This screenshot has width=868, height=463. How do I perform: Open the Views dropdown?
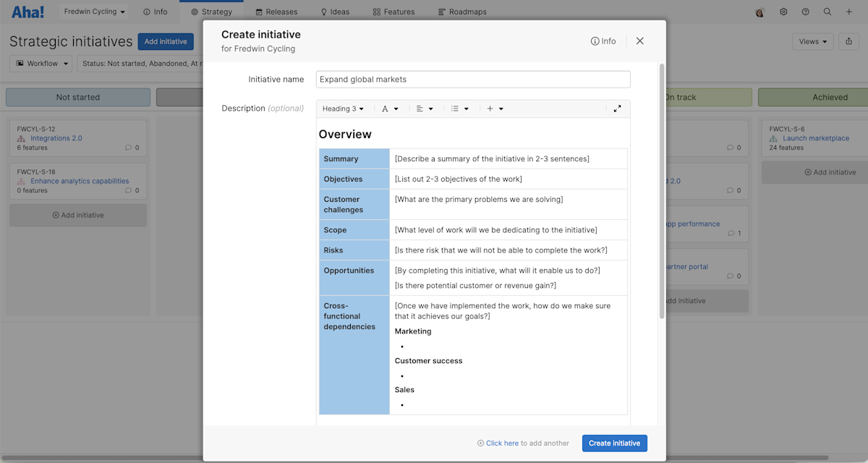pyautogui.click(x=812, y=41)
